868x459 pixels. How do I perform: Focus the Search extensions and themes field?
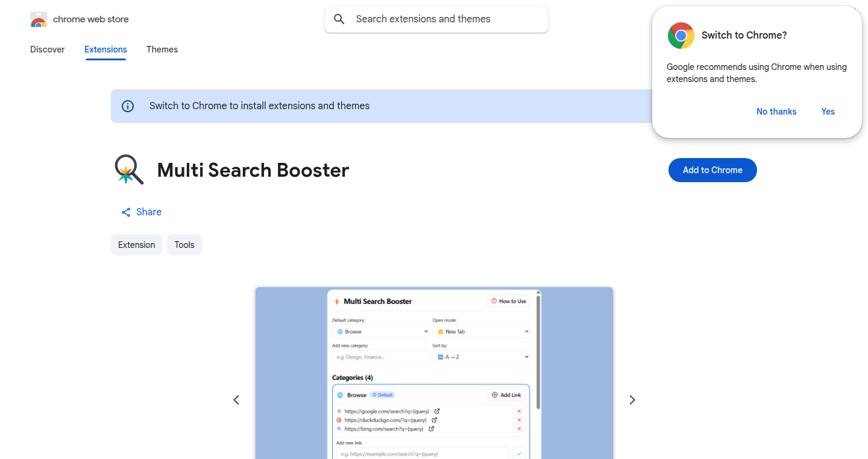pyautogui.click(x=436, y=19)
